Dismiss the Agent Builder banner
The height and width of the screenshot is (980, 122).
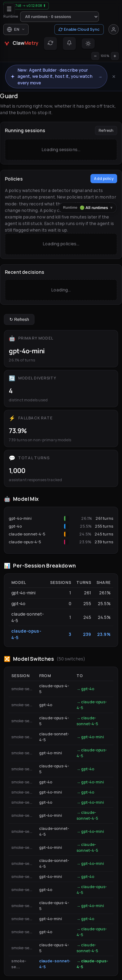click(114, 77)
